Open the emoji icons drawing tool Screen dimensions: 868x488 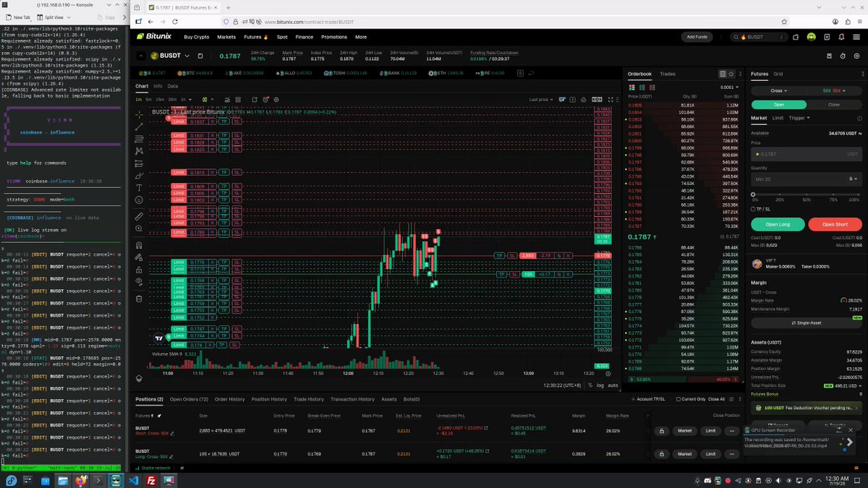click(x=139, y=200)
